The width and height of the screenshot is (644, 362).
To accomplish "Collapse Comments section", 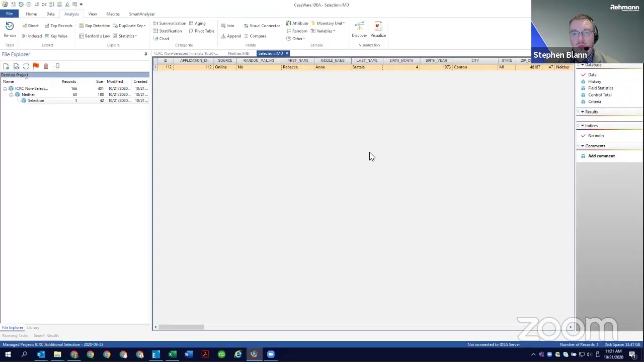I will 583,146.
